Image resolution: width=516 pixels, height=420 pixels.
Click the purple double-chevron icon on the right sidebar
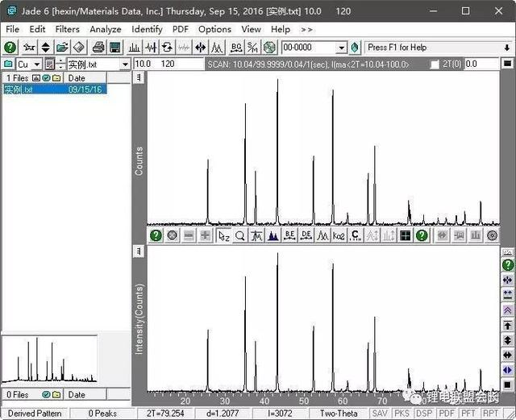tap(507, 310)
